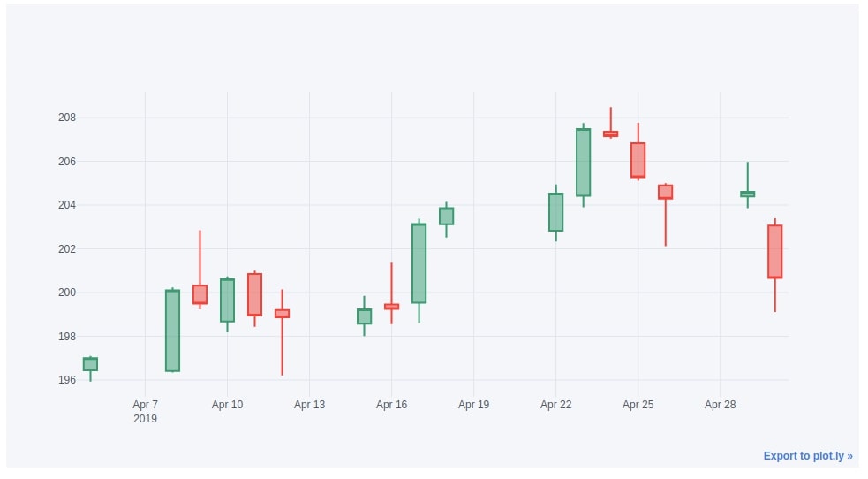Click the small red candlestick above Apr 16
This screenshot has height=479, width=868.
pyautogui.click(x=391, y=307)
